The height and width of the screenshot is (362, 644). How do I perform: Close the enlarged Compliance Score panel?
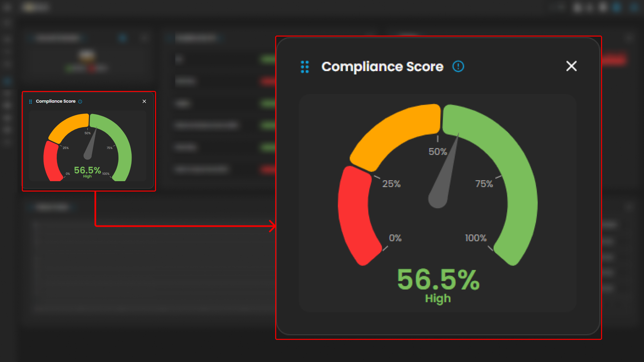[x=571, y=66]
